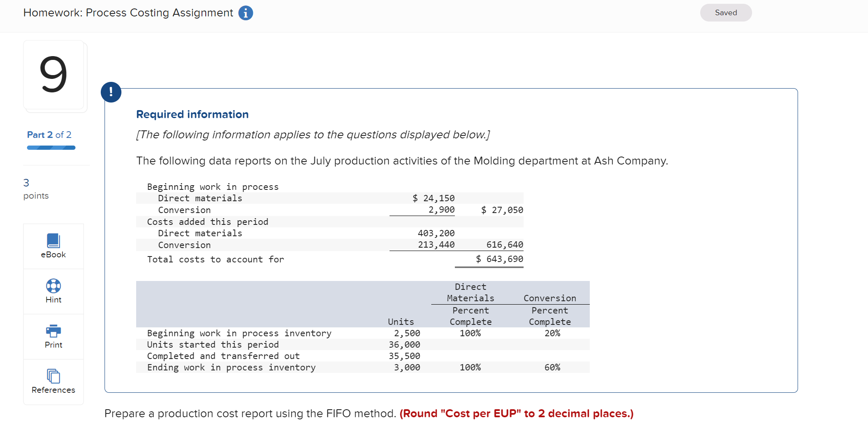Select the Part 2 of 2 label

[x=49, y=134]
